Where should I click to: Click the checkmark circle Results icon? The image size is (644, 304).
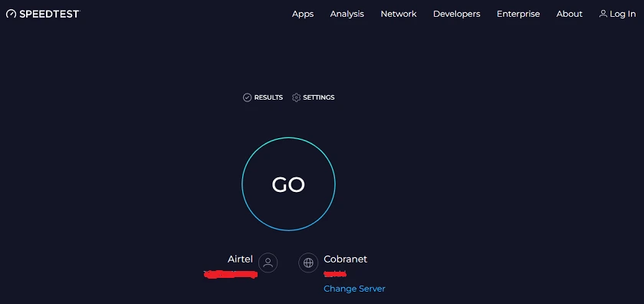[x=247, y=97]
